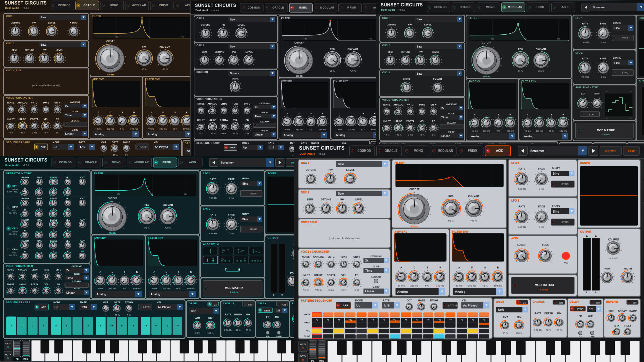
Task: Open MOD MATRIX in Modular window
Action: click(604, 131)
